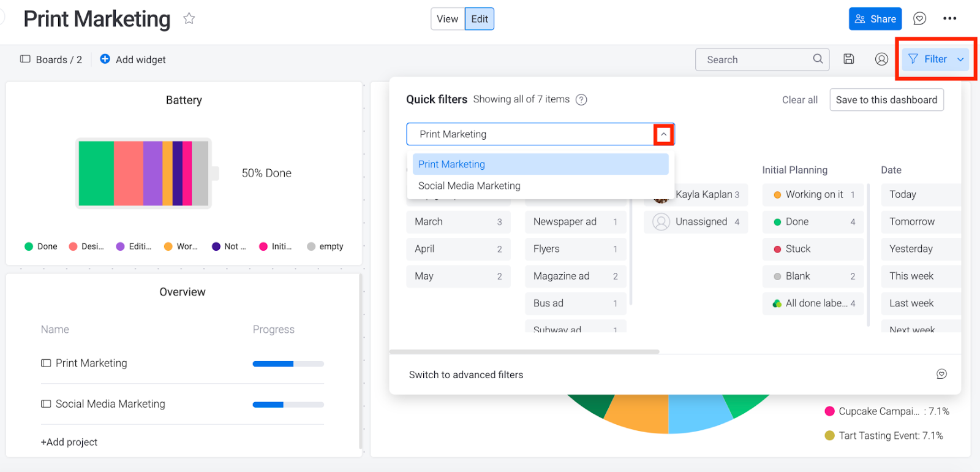Star the Print Marketing dashboard as favorite
The width and height of the screenshot is (980, 472).
pyautogui.click(x=189, y=19)
